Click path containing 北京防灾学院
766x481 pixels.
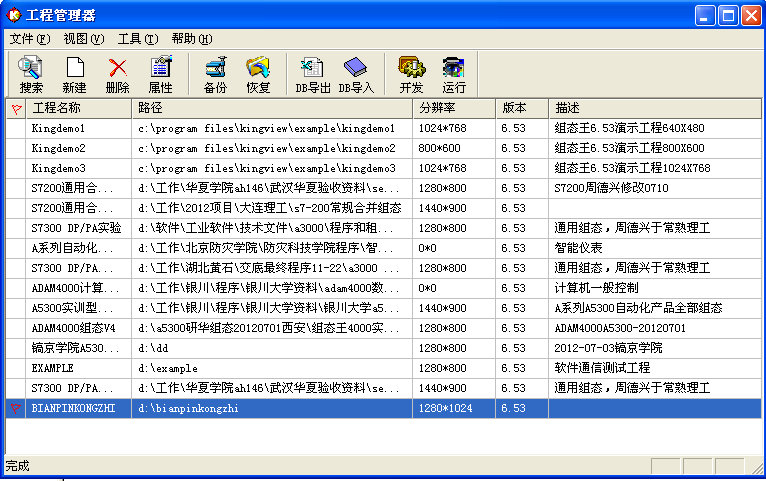point(268,248)
